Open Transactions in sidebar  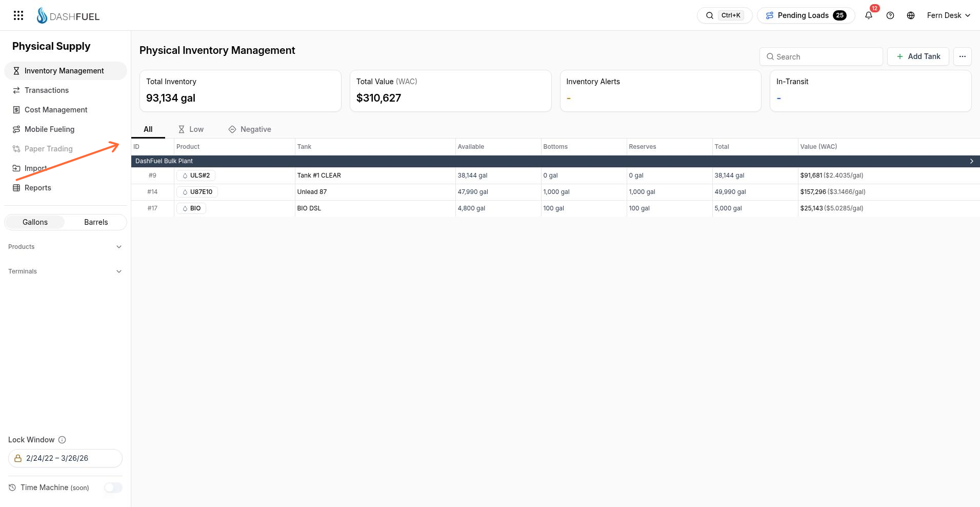coord(66,90)
